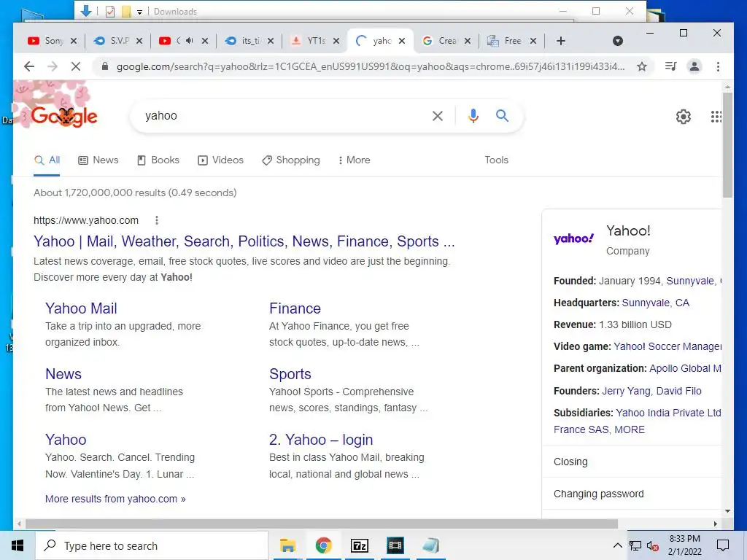Open File Explorer from taskbar

click(x=287, y=545)
